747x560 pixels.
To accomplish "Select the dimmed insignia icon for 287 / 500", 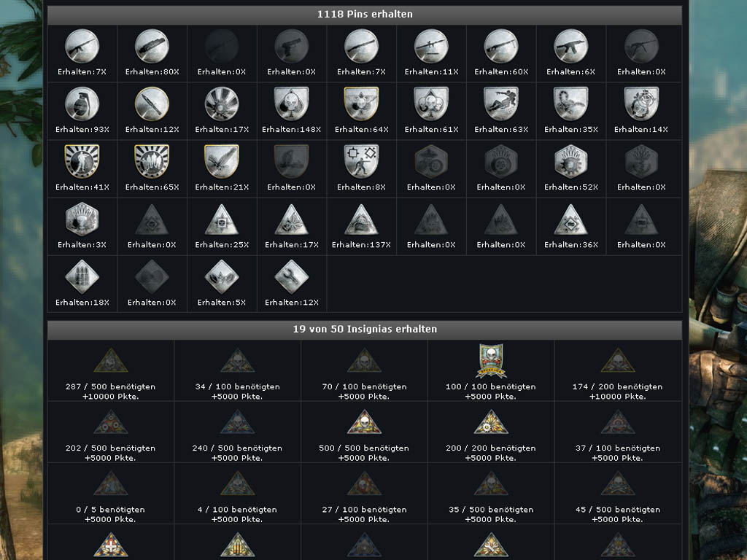I will pyautogui.click(x=111, y=360).
